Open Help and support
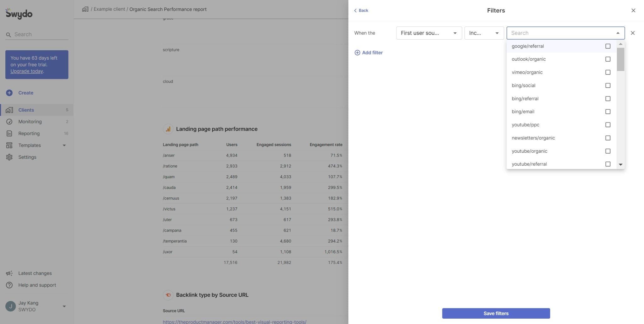 point(37,285)
